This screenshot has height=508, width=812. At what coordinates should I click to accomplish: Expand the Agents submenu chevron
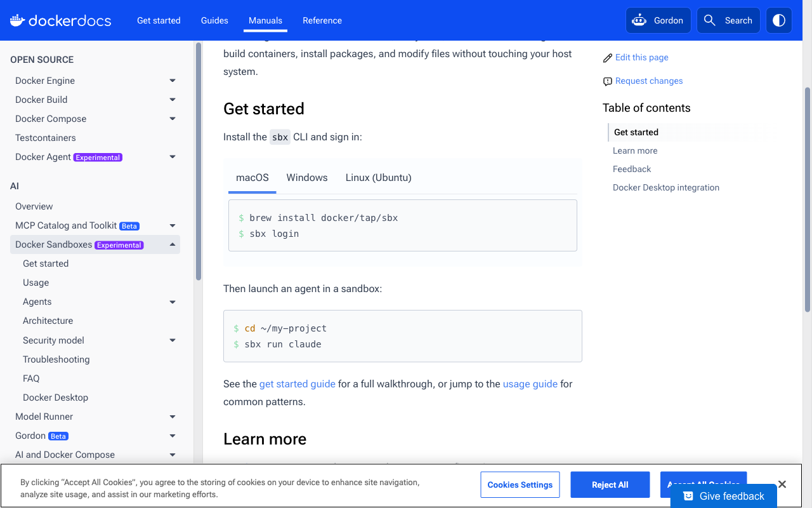click(173, 302)
